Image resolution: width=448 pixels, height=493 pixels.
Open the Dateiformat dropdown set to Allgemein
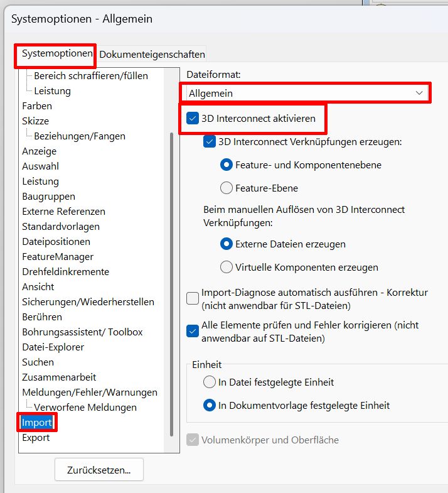pyautogui.click(x=305, y=93)
